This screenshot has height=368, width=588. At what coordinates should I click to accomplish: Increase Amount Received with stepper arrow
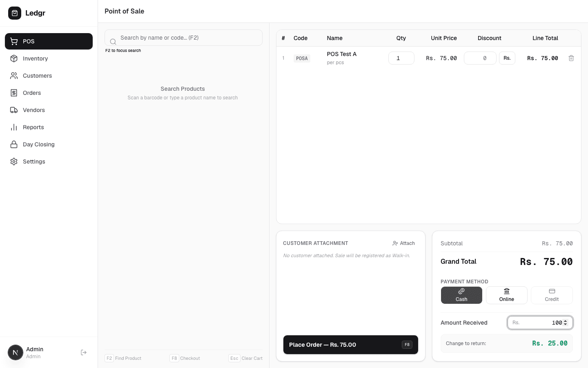pyautogui.click(x=566, y=321)
